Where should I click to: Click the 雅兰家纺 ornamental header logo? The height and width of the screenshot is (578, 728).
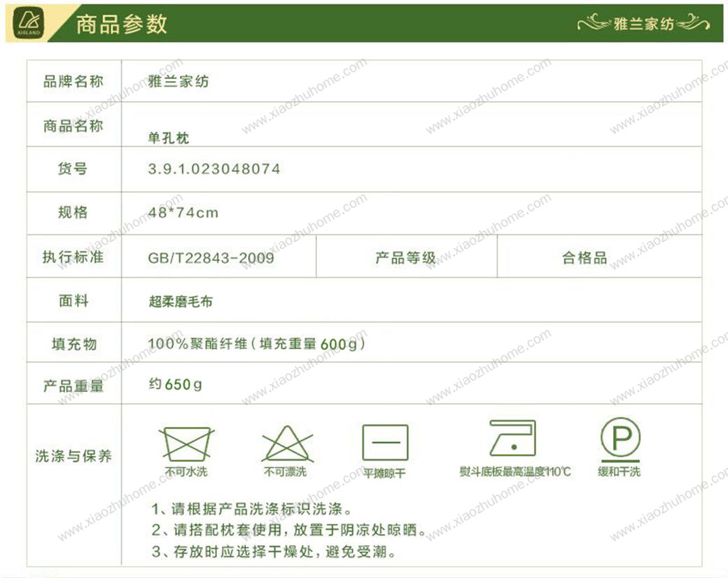point(643,23)
